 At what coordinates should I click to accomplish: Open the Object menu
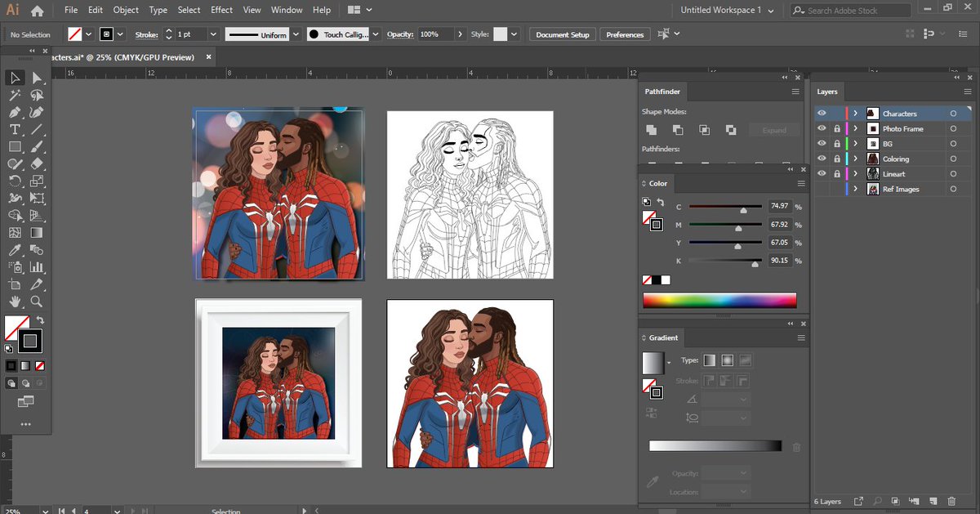[x=126, y=10]
